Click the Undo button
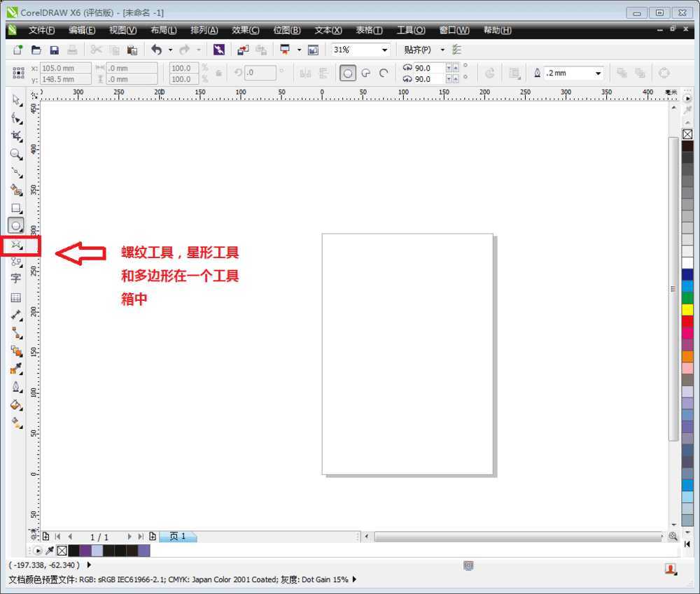The image size is (700, 594). 155,49
